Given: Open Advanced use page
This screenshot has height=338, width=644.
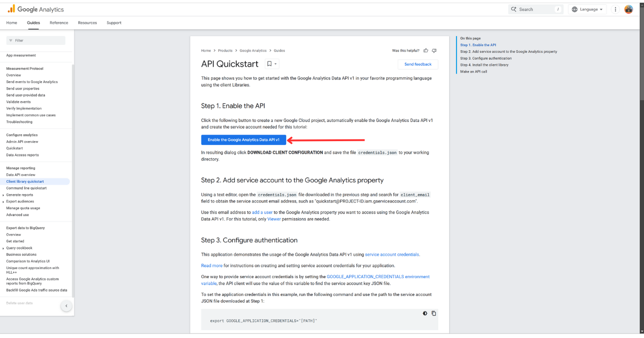Looking at the screenshot, I should pyautogui.click(x=17, y=215).
